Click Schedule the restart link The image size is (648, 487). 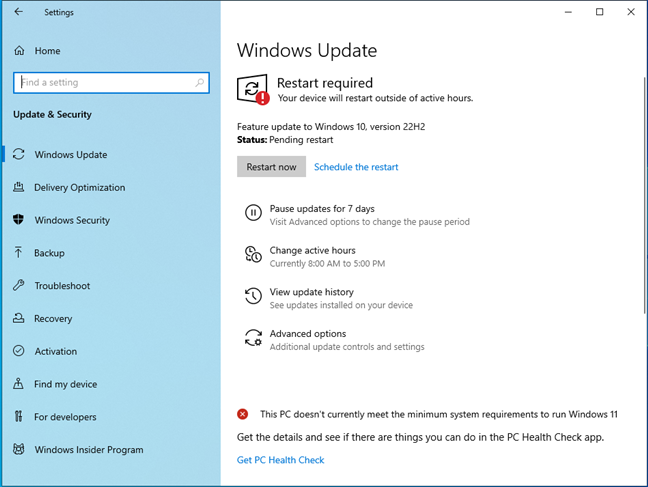(356, 167)
